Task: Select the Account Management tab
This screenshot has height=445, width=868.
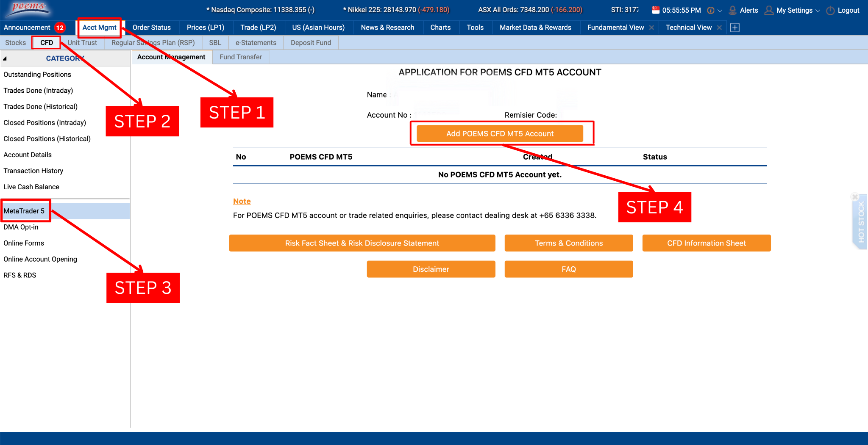Action: 171,57
